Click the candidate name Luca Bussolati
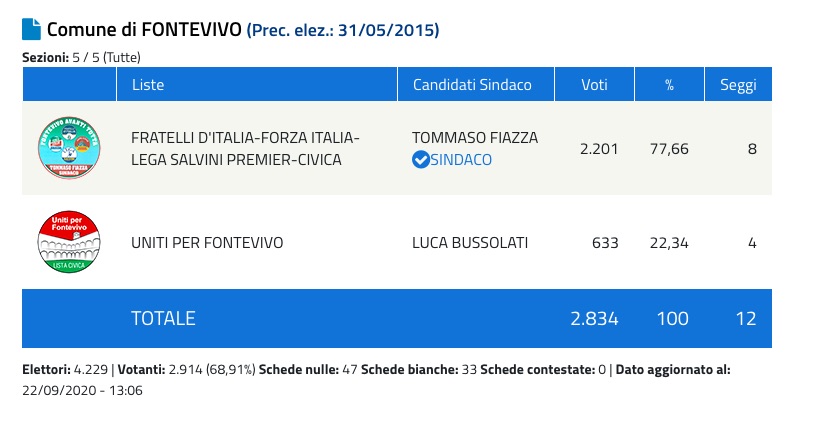The width and height of the screenshot is (815, 430). (472, 242)
